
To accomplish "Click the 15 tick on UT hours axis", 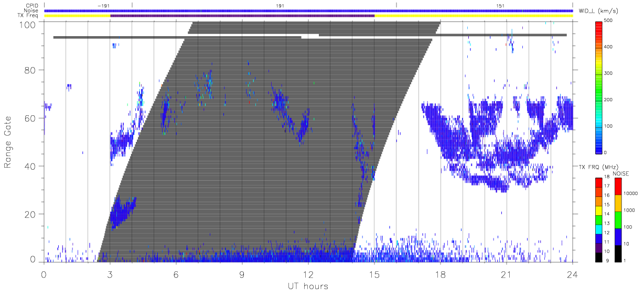I will click(x=374, y=274).
